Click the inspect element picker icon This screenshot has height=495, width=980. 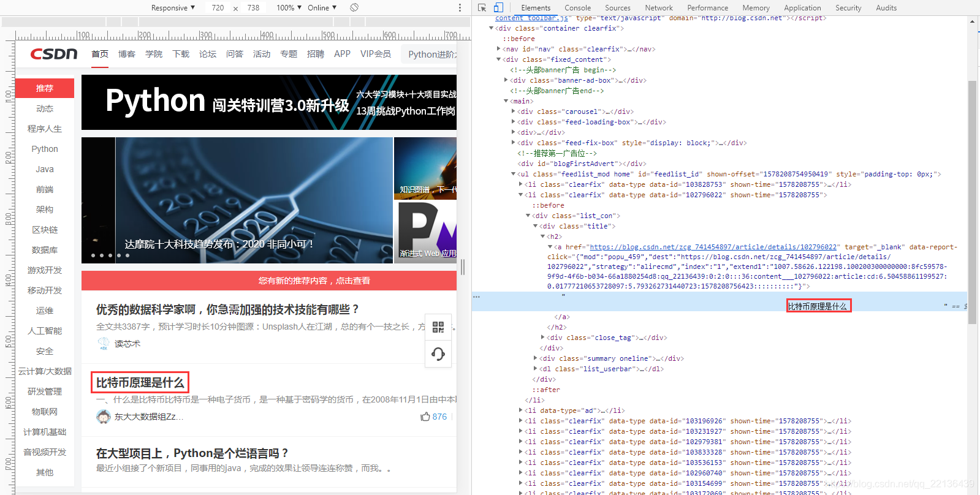click(x=482, y=7)
